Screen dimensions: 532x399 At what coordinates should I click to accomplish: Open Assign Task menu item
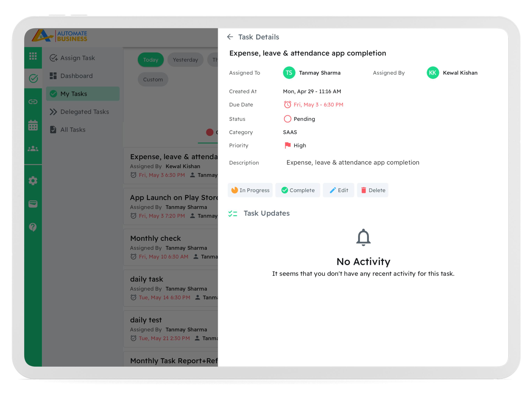(x=83, y=58)
